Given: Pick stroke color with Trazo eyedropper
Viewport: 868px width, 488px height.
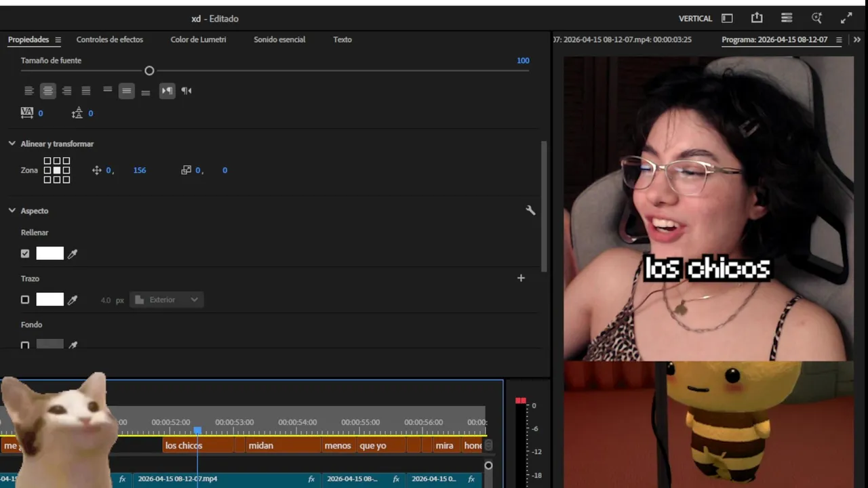Looking at the screenshot, I should [x=73, y=300].
